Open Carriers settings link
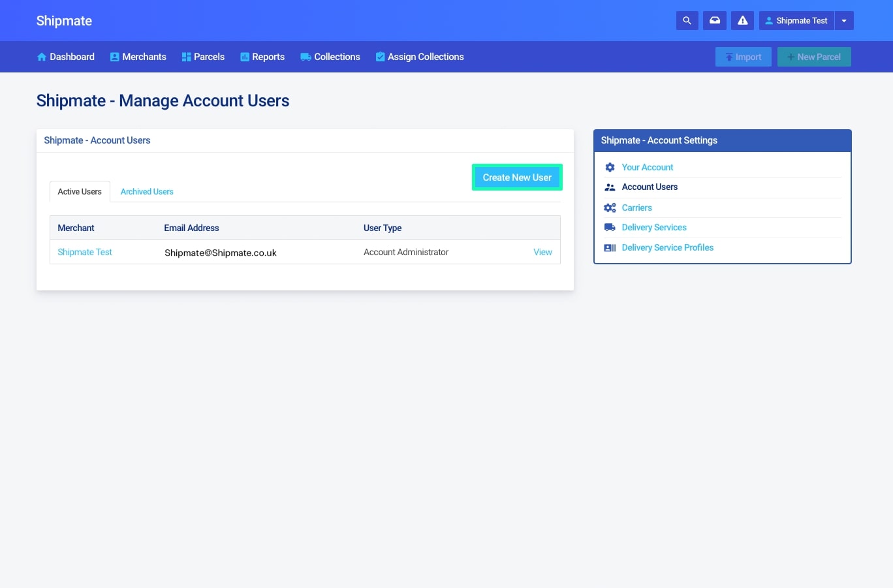 (637, 208)
